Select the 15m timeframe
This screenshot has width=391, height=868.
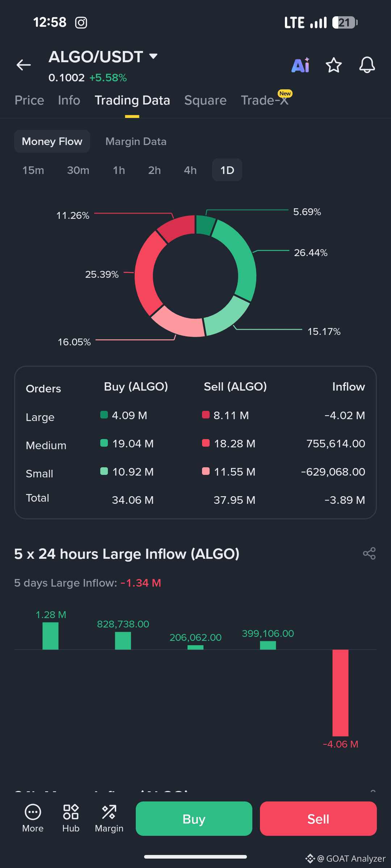[33, 170]
